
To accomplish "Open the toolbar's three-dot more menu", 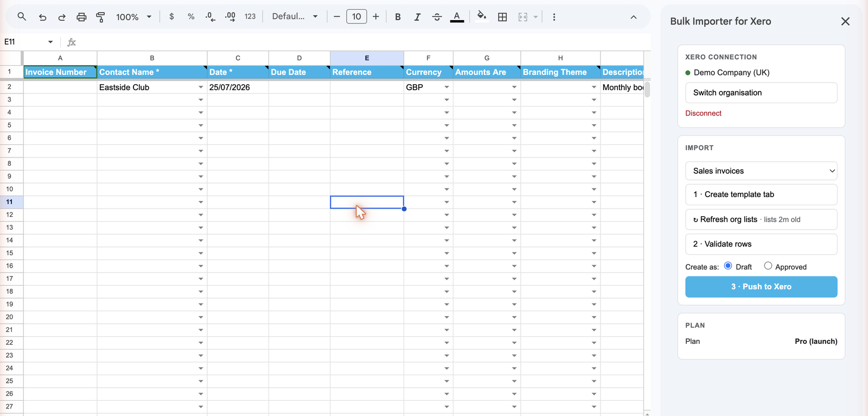I will pyautogui.click(x=554, y=17).
